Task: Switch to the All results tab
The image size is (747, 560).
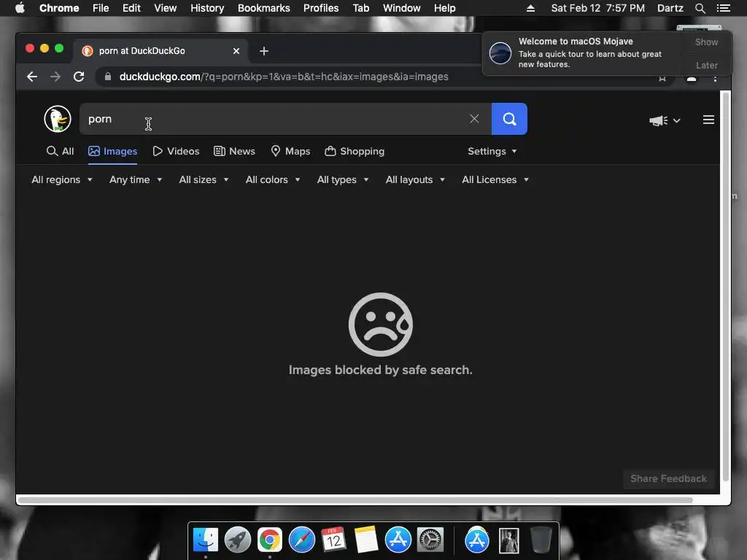Action: click(60, 151)
